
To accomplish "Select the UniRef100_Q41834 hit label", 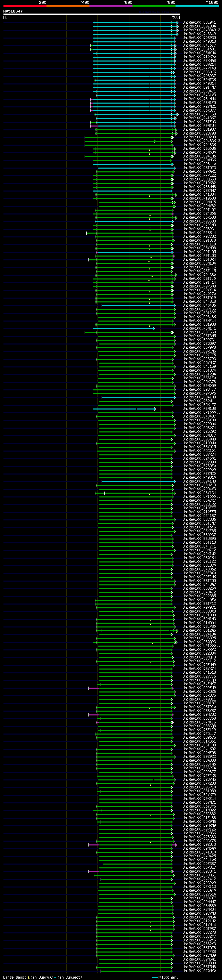I will [x=199, y=194].
